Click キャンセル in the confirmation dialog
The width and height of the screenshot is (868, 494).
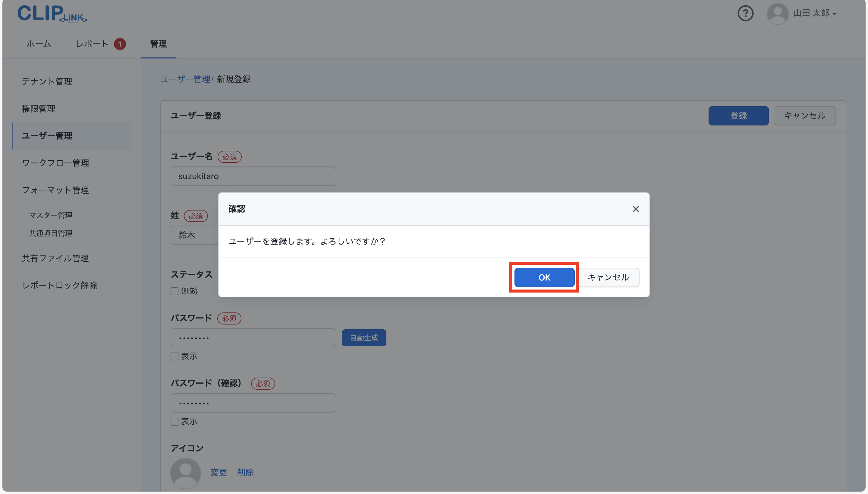pyautogui.click(x=609, y=277)
